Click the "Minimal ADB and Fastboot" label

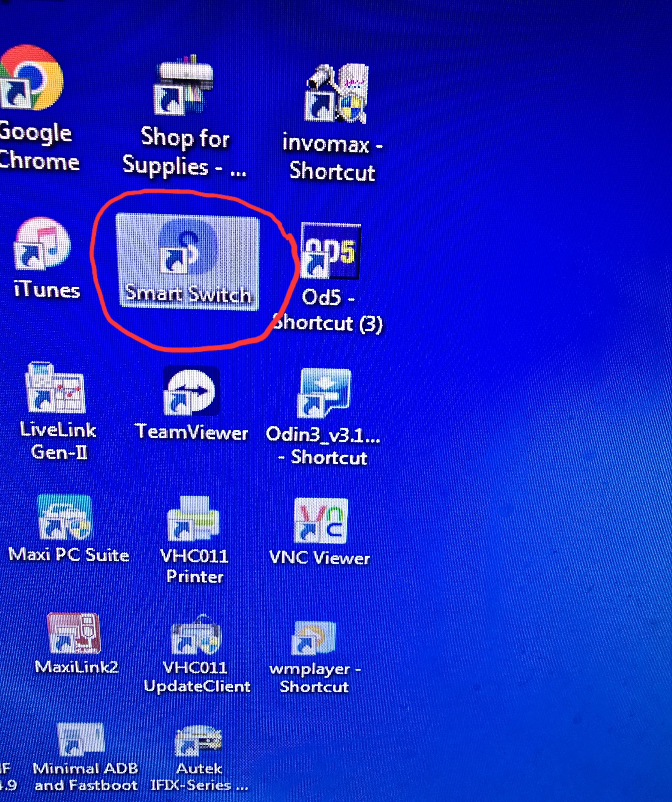click(86, 776)
